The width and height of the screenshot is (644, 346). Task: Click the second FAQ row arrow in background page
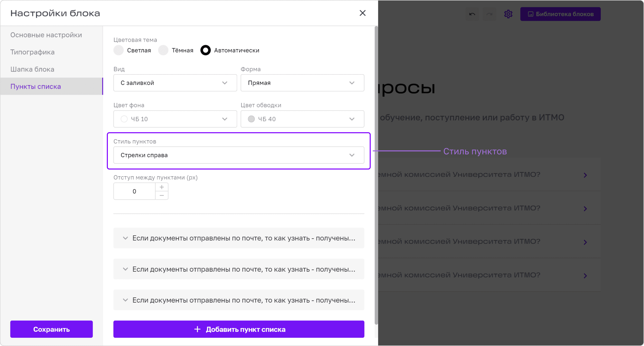click(x=585, y=209)
